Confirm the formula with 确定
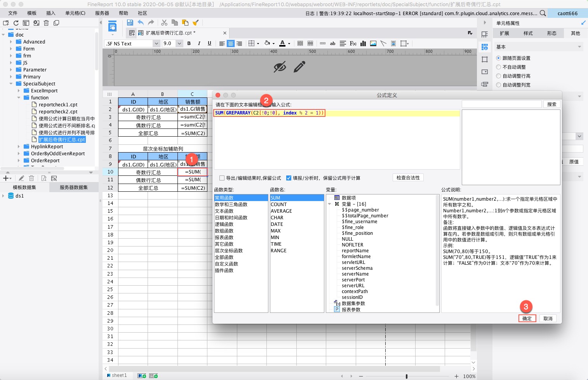This screenshot has width=588, height=380. [527, 318]
